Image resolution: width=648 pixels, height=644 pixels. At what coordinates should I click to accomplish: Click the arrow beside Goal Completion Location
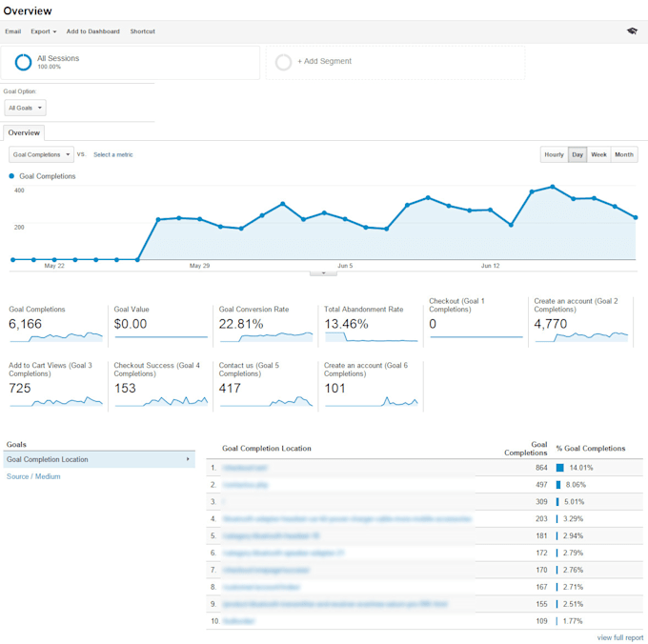(188, 459)
